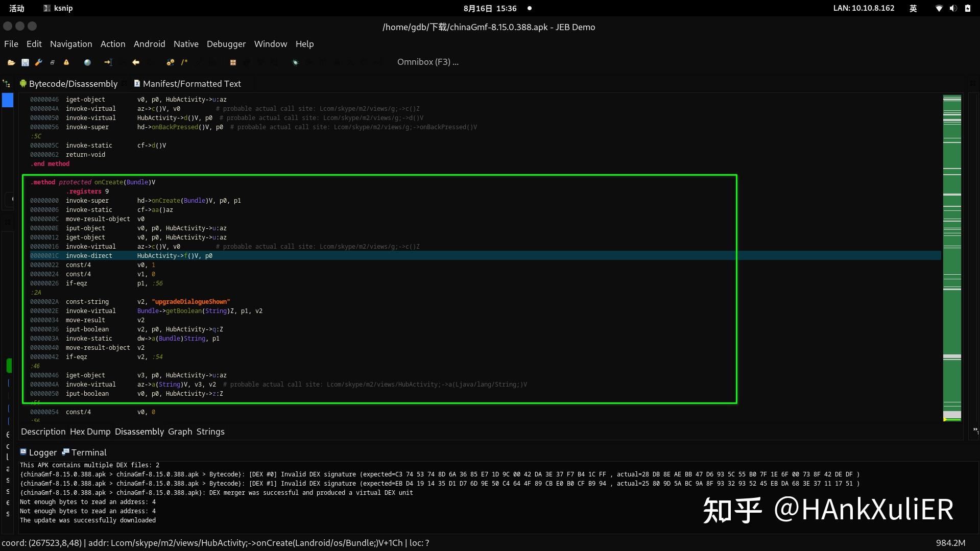Image resolution: width=980 pixels, height=551 pixels.
Task: Select the Strings view at the bottom
Action: 210,432
